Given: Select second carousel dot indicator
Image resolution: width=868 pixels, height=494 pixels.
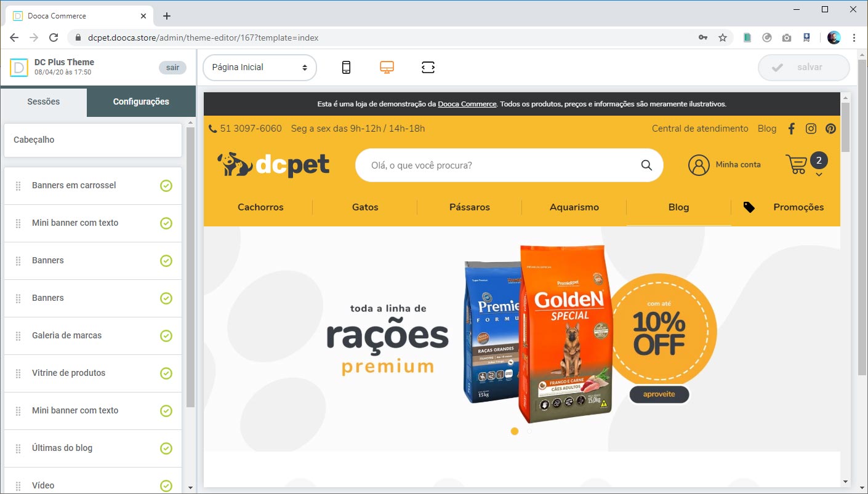Looking at the screenshot, I should (529, 431).
